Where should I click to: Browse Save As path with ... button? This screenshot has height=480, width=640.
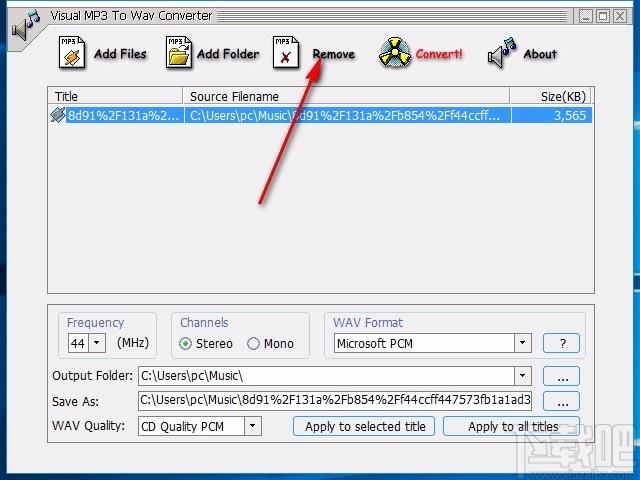pyautogui.click(x=561, y=401)
